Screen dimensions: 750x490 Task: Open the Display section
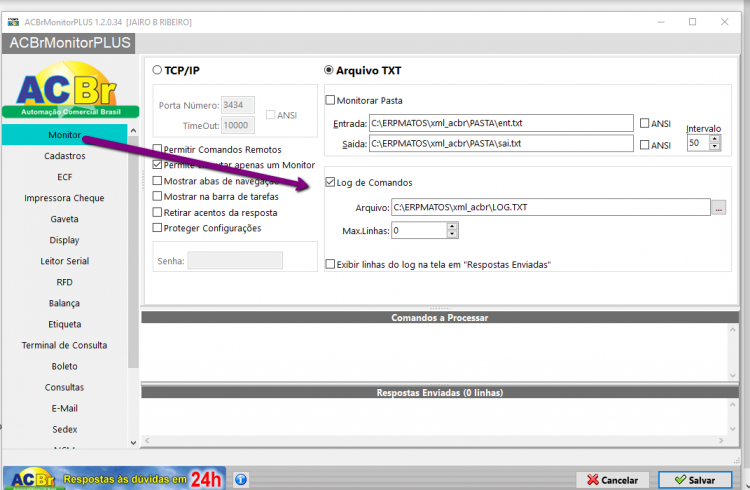click(x=65, y=240)
